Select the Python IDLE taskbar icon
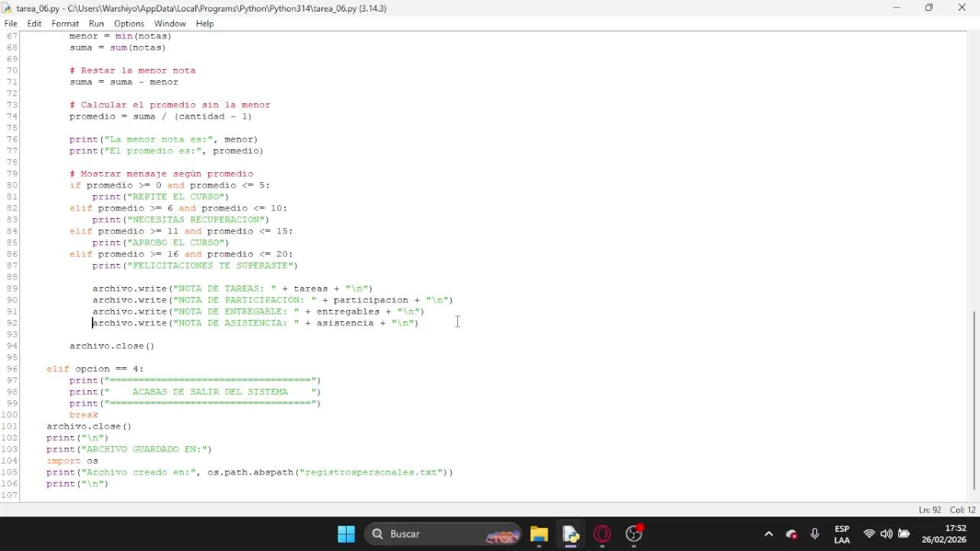Image resolution: width=980 pixels, height=551 pixels. tap(570, 534)
